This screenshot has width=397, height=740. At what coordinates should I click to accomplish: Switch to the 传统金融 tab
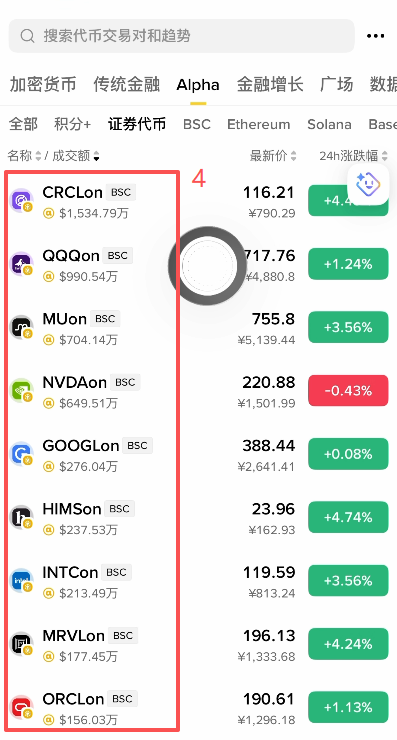pyautogui.click(x=127, y=84)
